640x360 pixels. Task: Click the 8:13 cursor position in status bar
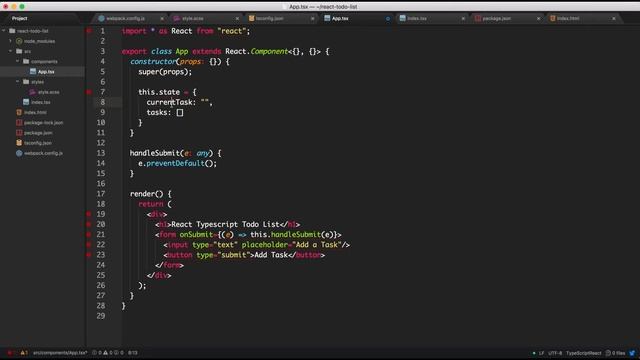click(133, 353)
